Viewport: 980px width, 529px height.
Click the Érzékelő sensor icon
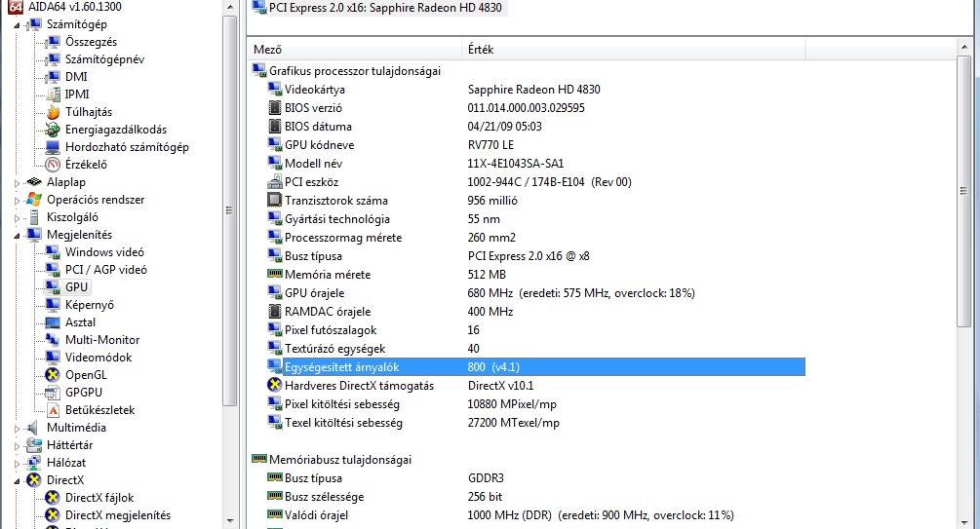click(53, 165)
